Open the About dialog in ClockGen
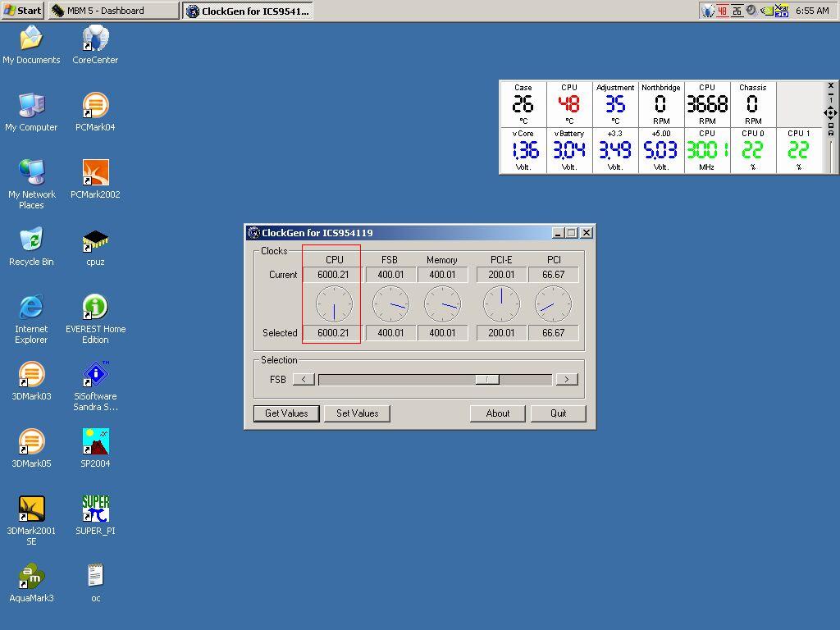Image resolution: width=840 pixels, height=630 pixels. (497, 413)
